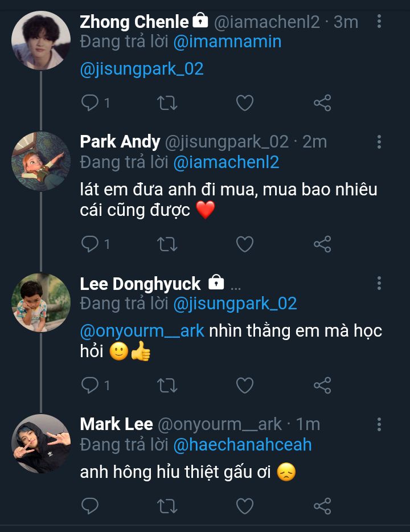Screen dimensions: 410x532
Task: Open Mark Lee's profile name
Action: coord(116,424)
